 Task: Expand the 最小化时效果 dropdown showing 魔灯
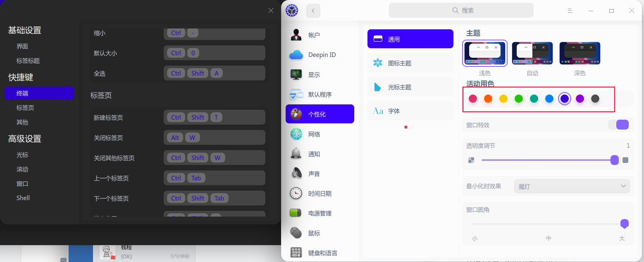(x=572, y=186)
